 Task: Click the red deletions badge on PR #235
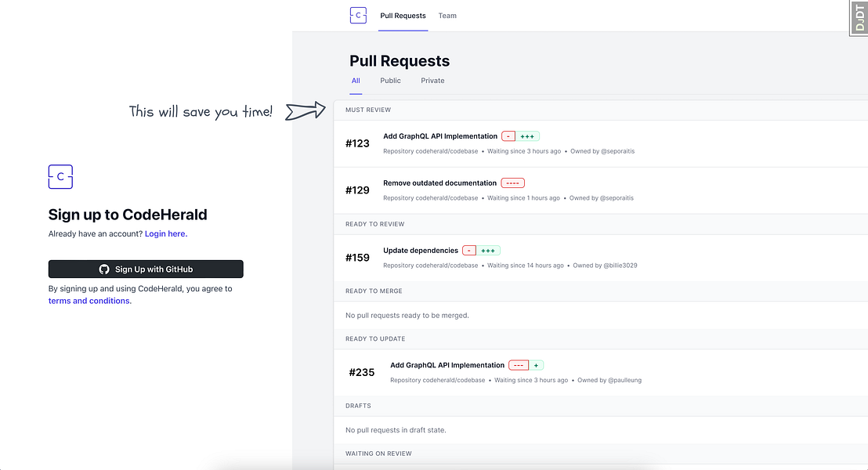pyautogui.click(x=518, y=365)
